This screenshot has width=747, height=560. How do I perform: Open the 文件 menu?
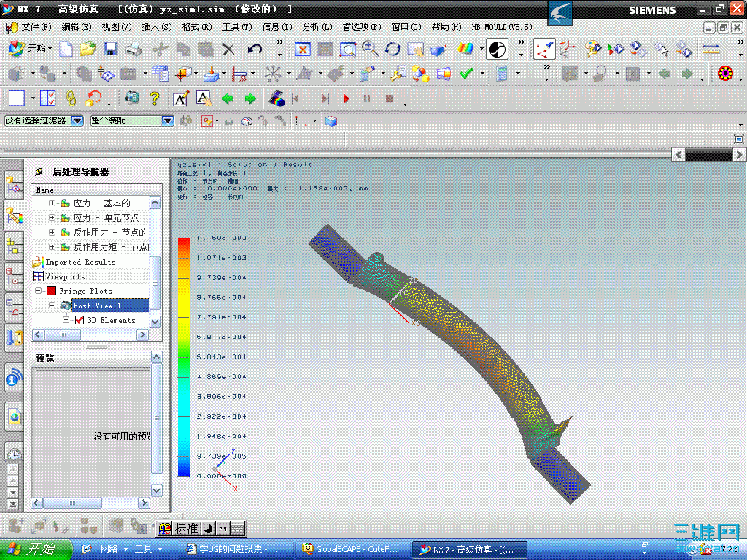click(36, 27)
